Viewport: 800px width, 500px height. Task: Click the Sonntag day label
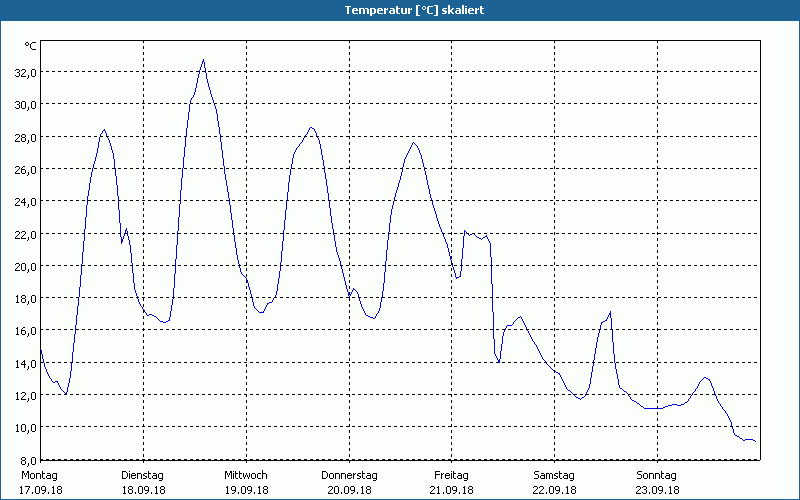tap(657, 475)
